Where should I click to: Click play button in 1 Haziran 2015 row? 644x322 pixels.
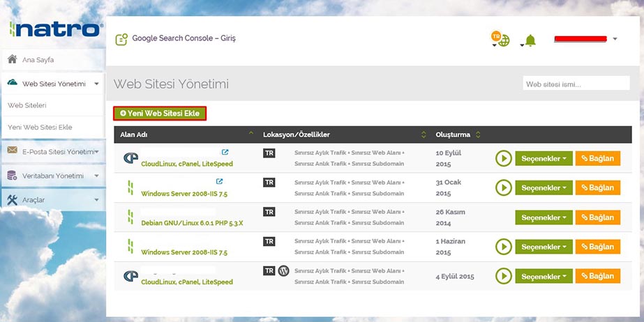504,247
